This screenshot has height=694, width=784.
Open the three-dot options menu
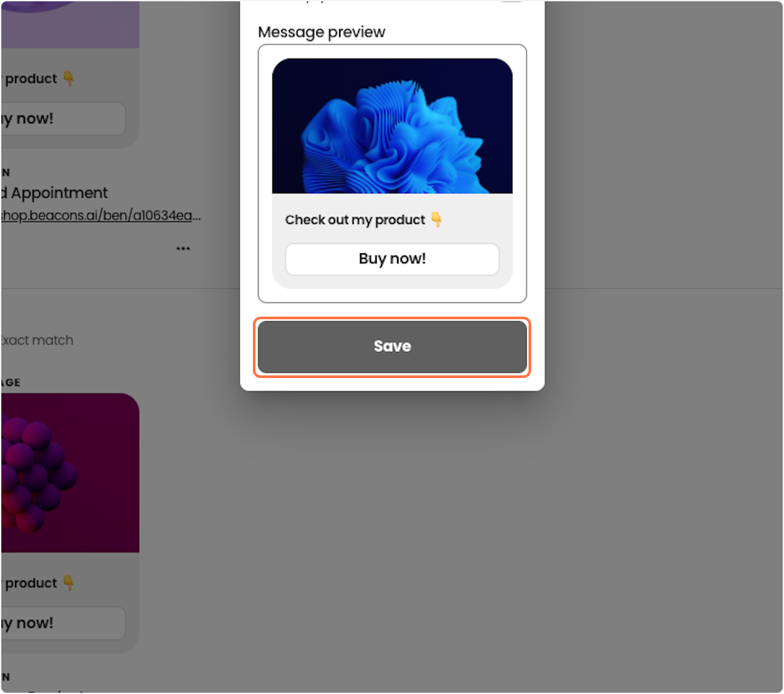point(183,249)
